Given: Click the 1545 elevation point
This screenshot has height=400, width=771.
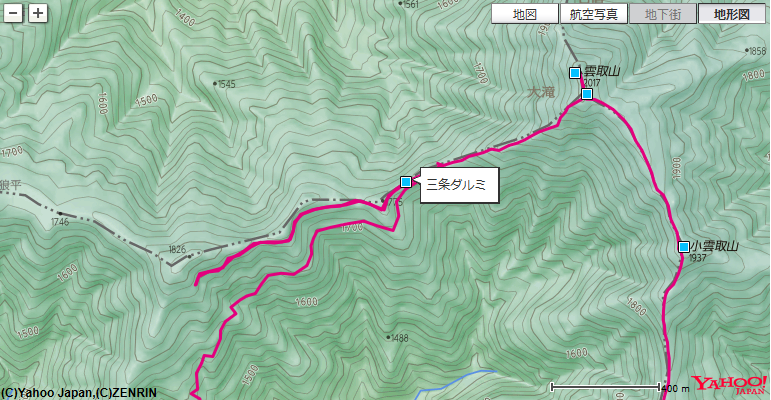Looking at the screenshot, I should tap(215, 84).
